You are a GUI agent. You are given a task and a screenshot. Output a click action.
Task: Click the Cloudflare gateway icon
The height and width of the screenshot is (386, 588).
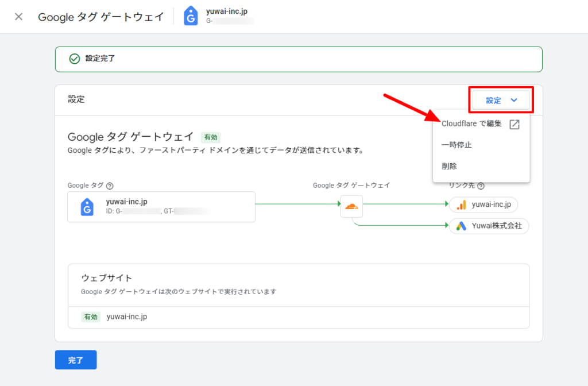(x=351, y=206)
